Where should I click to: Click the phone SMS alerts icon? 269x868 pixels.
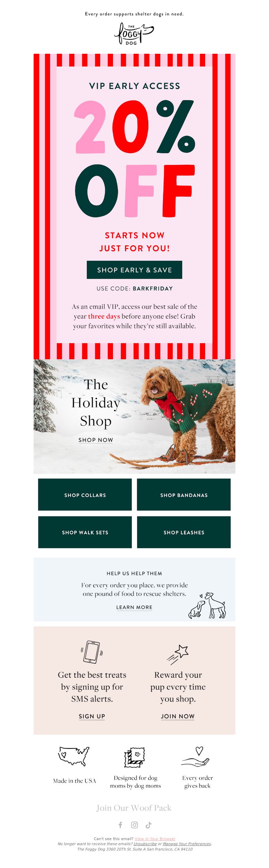[x=92, y=651]
